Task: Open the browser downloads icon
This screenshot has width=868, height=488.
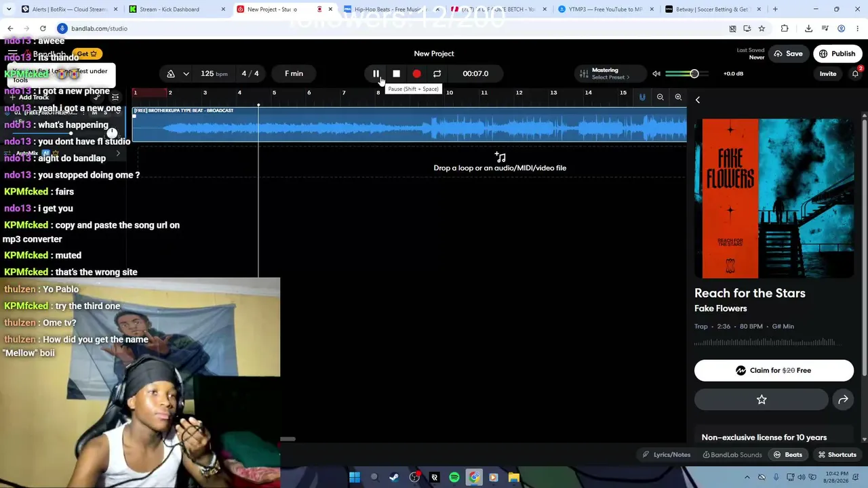Action: click(x=808, y=28)
